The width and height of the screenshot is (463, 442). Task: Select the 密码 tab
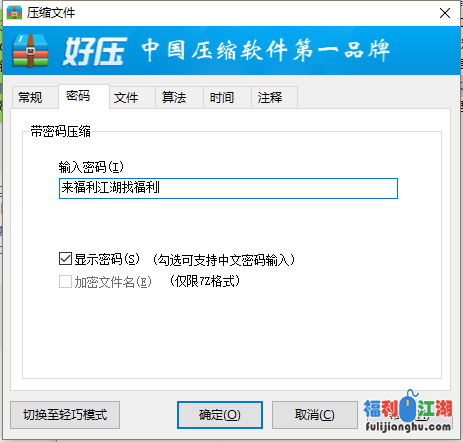tap(78, 96)
